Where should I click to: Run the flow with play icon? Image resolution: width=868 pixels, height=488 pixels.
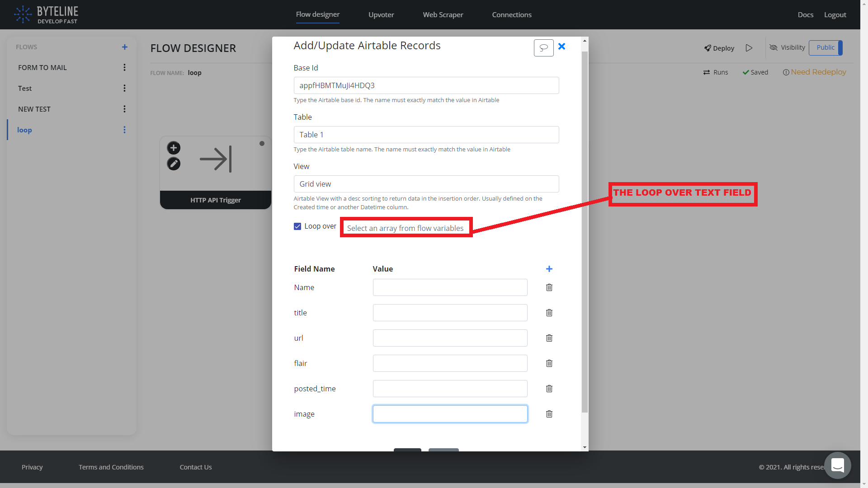point(749,48)
